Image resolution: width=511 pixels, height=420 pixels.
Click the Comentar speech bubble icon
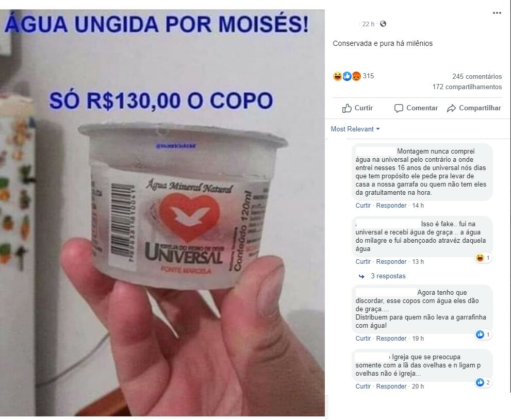click(x=399, y=108)
